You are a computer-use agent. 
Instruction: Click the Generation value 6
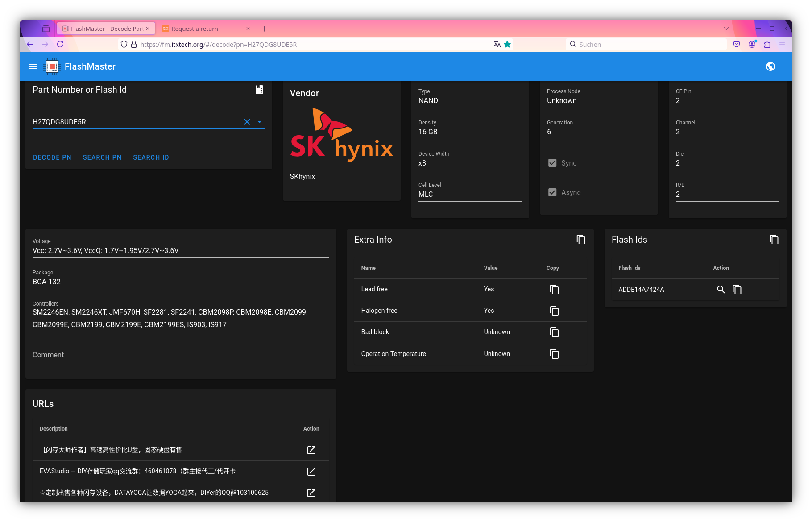tap(549, 132)
